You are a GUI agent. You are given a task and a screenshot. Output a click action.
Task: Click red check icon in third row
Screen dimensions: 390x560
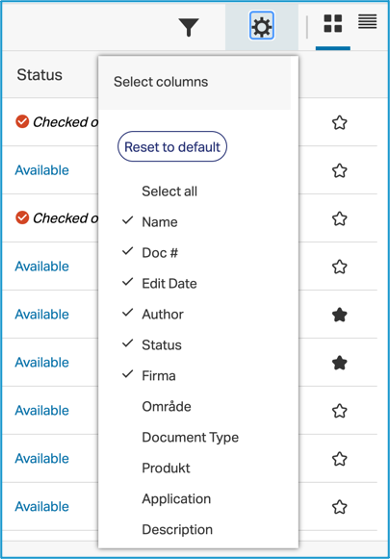coord(22,218)
